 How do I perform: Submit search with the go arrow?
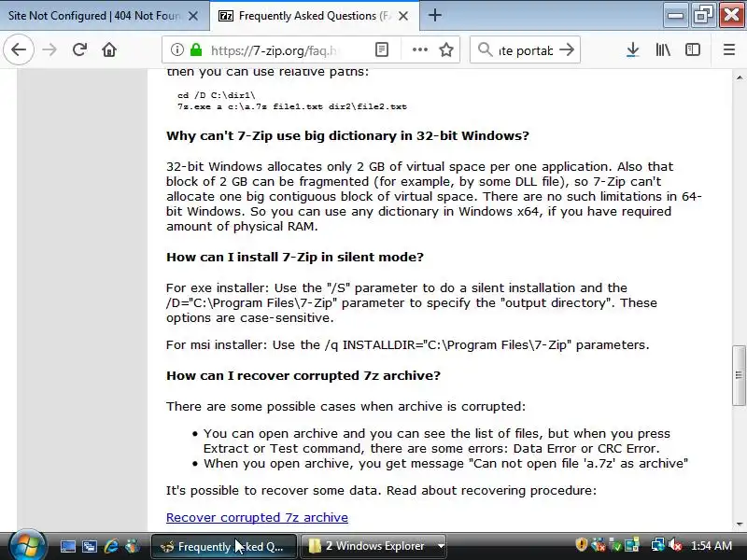point(567,49)
